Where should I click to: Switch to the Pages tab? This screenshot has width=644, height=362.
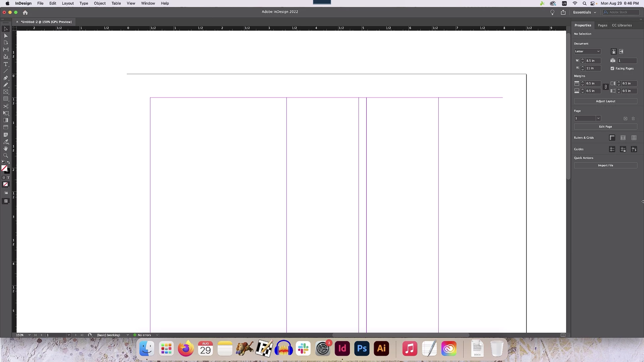[602, 25]
